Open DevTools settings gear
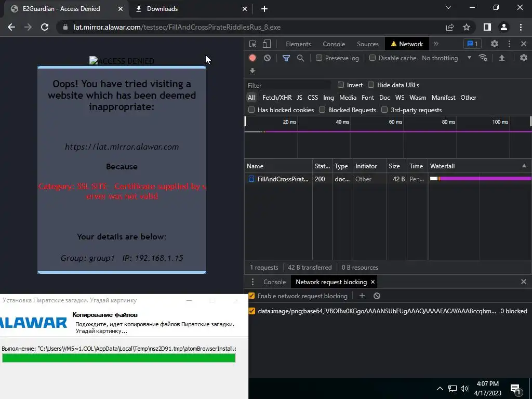 [x=495, y=44]
